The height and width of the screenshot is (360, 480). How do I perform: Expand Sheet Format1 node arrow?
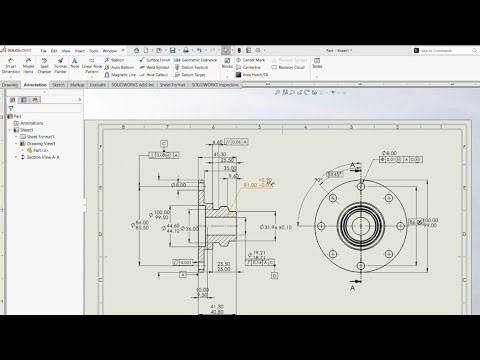16,137
